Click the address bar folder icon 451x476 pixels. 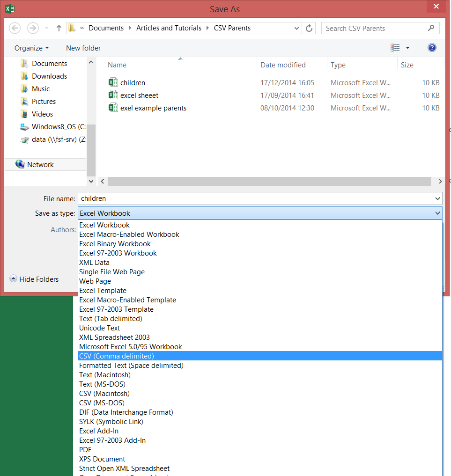coord(72,28)
